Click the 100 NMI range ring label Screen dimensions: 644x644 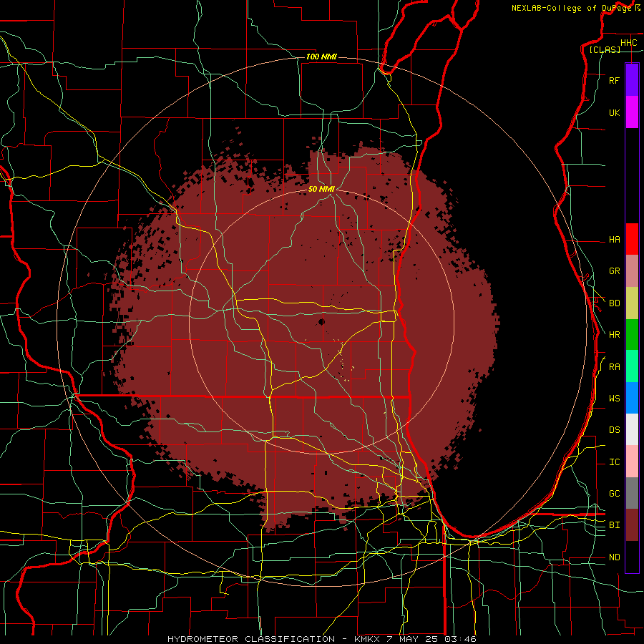pyautogui.click(x=321, y=57)
